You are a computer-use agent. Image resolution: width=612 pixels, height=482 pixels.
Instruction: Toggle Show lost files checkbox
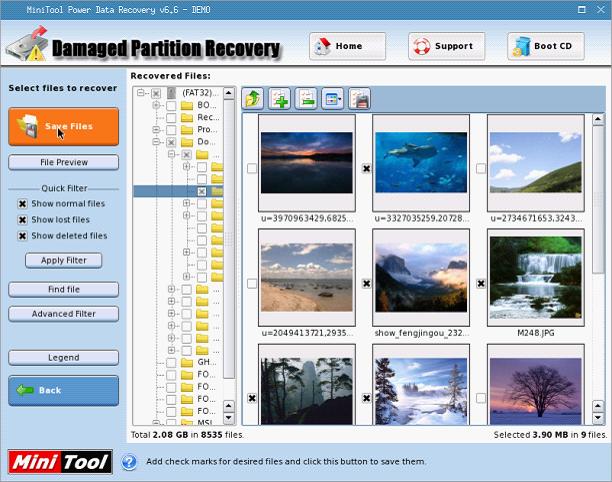pos(22,220)
